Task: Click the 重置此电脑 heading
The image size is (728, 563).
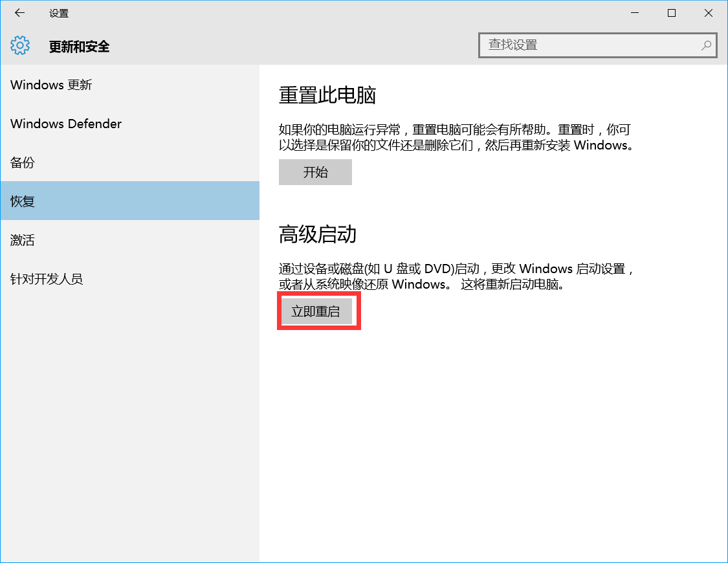Action: [x=327, y=95]
